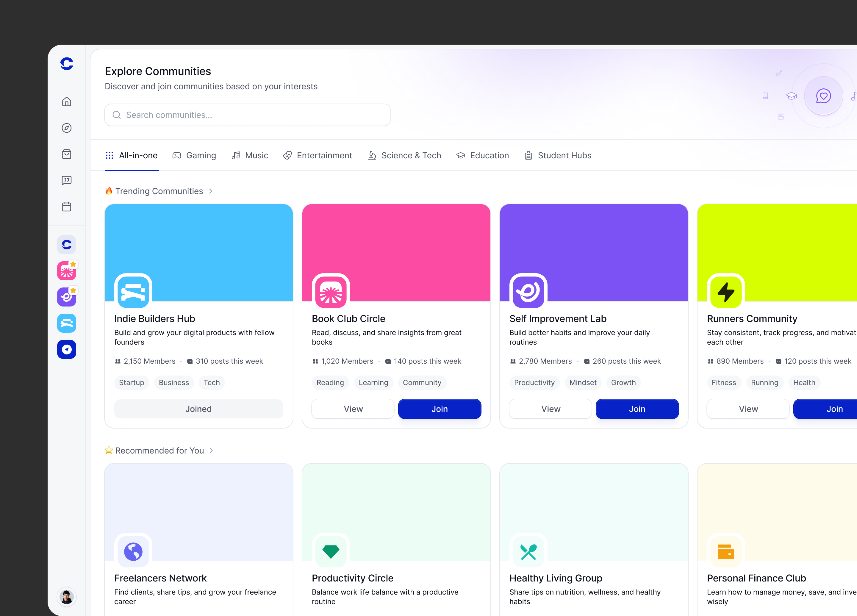857x616 pixels.
Task: Open the Student Hubs tab
Action: pos(558,155)
